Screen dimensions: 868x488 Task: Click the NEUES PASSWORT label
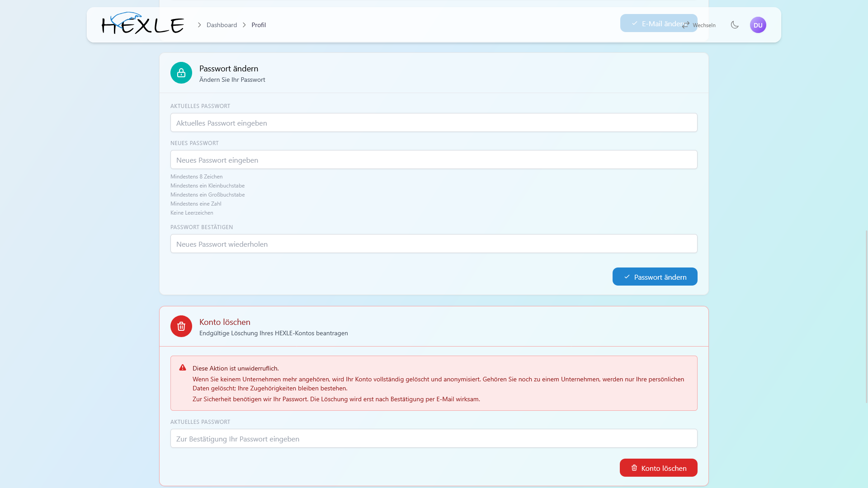(x=194, y=143)
